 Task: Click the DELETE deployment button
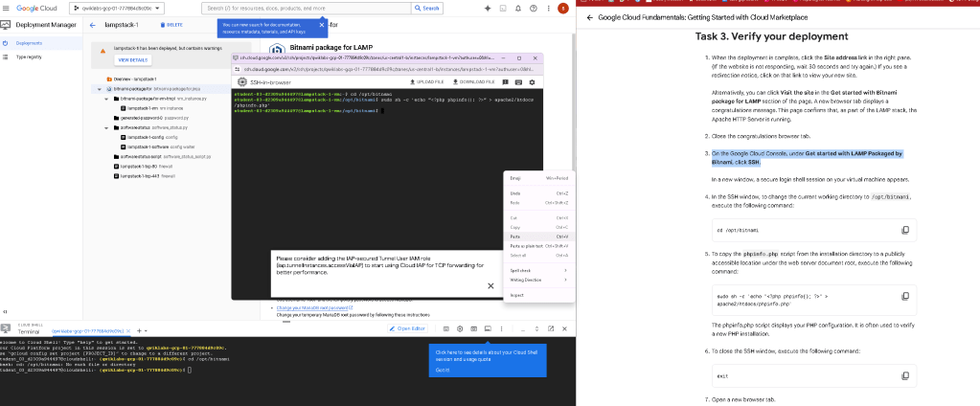(171, 25)
